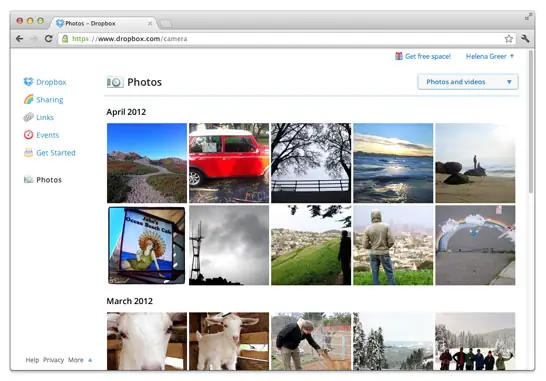Click the March 2012 heading
Viewport: 546px width, 381px height.
click(130, 301)
